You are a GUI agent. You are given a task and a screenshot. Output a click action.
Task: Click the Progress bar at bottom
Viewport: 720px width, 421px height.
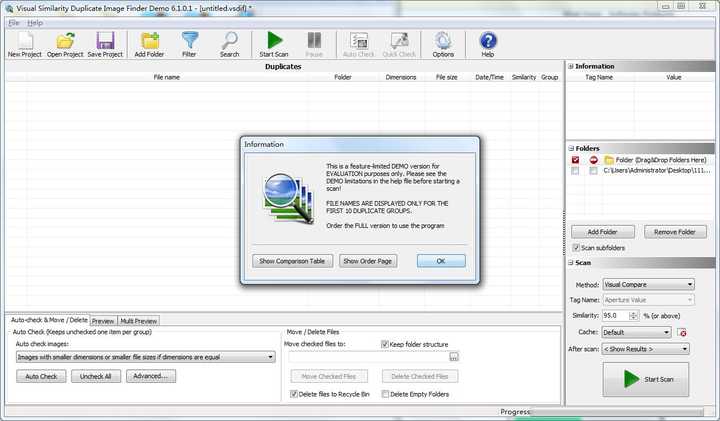point(617,412)
